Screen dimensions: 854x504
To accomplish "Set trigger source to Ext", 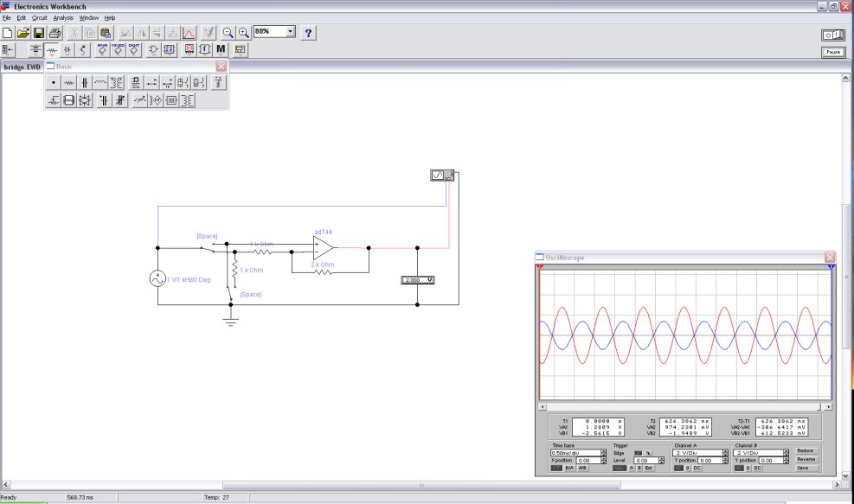I will 649,468.
